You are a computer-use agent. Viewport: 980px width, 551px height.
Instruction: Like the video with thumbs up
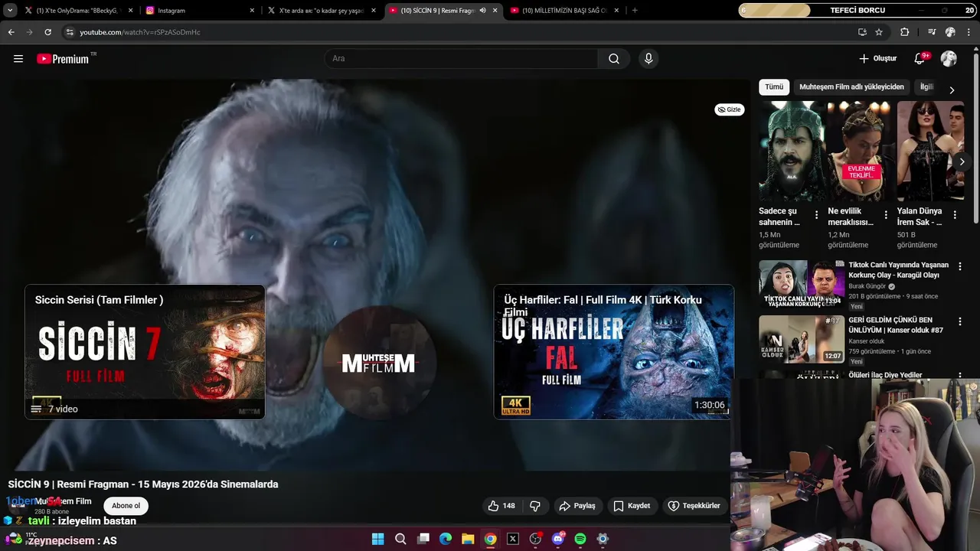501,506
